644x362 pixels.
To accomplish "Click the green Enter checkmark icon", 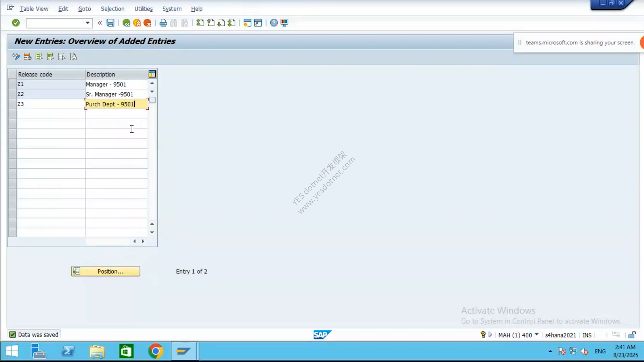I will click(16, 23).
